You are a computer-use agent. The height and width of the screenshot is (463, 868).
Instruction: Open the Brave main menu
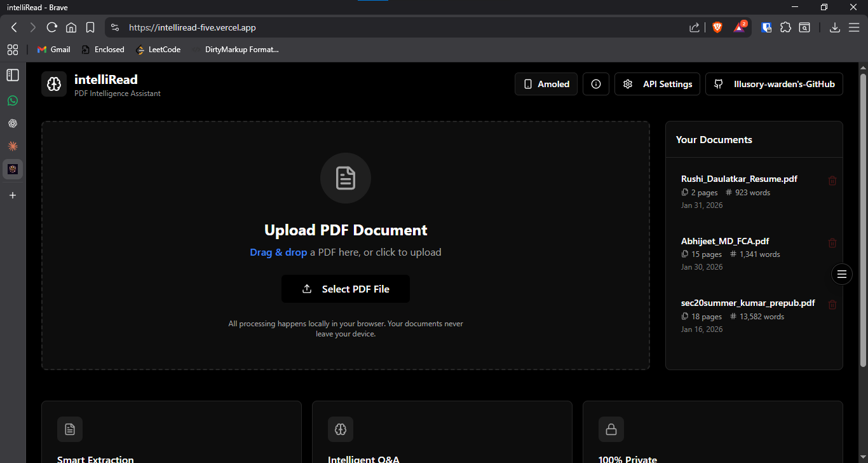pyautogui.click(x=853, y=27)
